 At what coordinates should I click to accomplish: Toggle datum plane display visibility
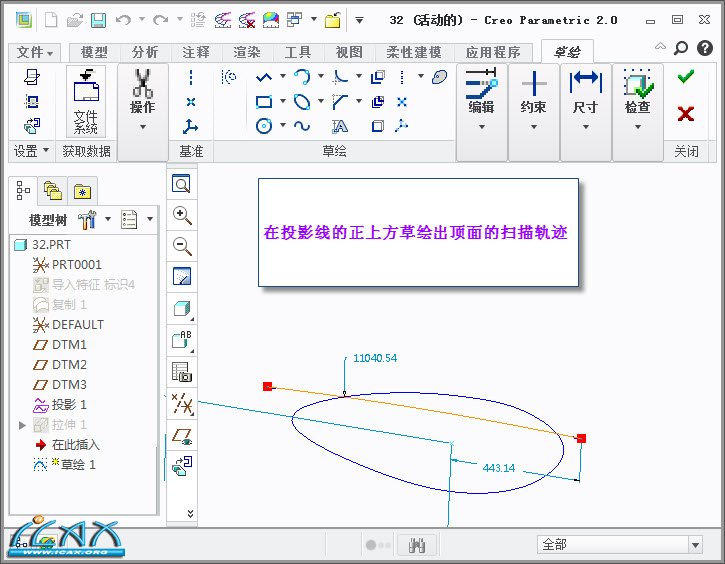click(x=182, y=437)
